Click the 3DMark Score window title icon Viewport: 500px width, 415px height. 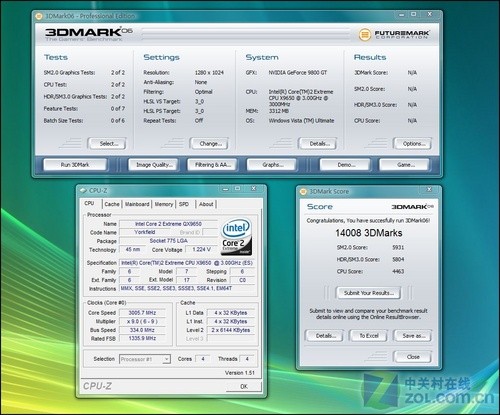point(303,192)
